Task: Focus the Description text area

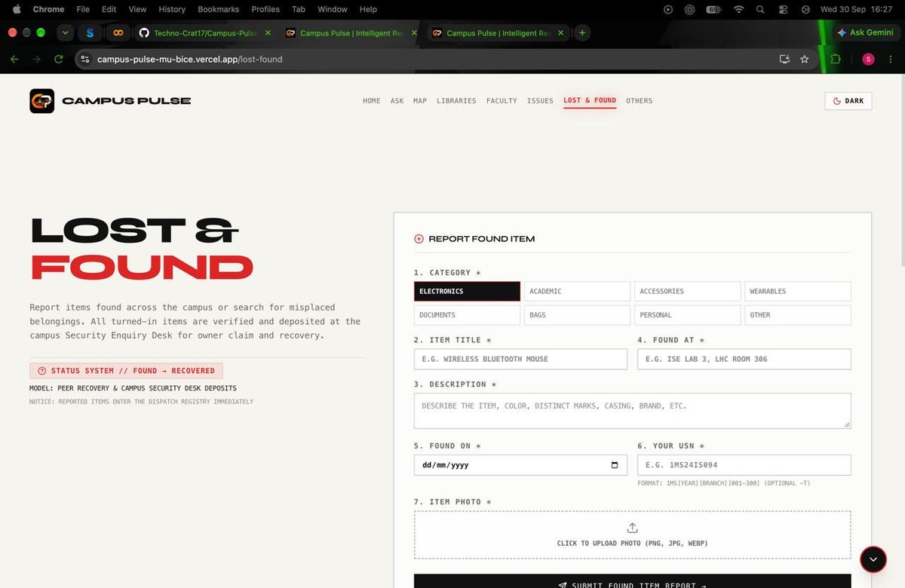Action: 632,411
